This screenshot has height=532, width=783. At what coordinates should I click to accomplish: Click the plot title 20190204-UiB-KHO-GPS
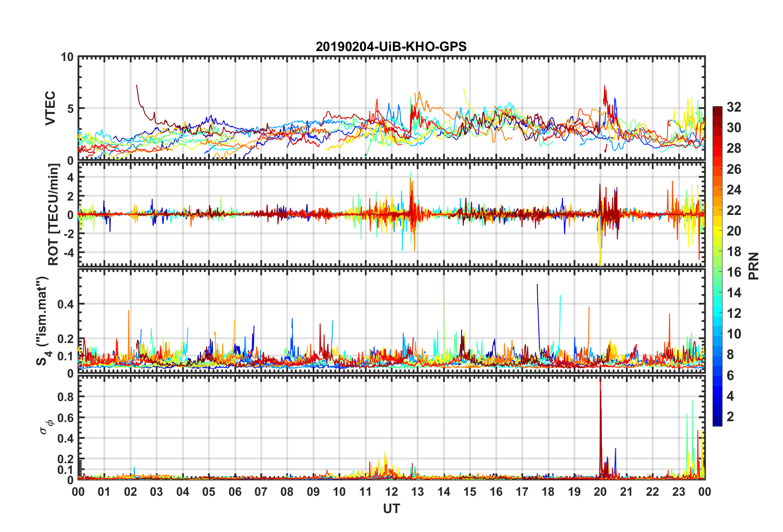[391, 47]
